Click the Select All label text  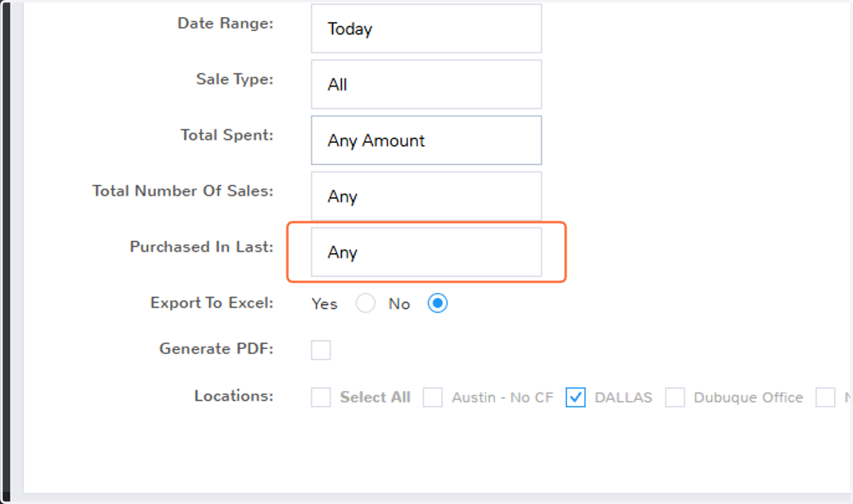point(375,397)
